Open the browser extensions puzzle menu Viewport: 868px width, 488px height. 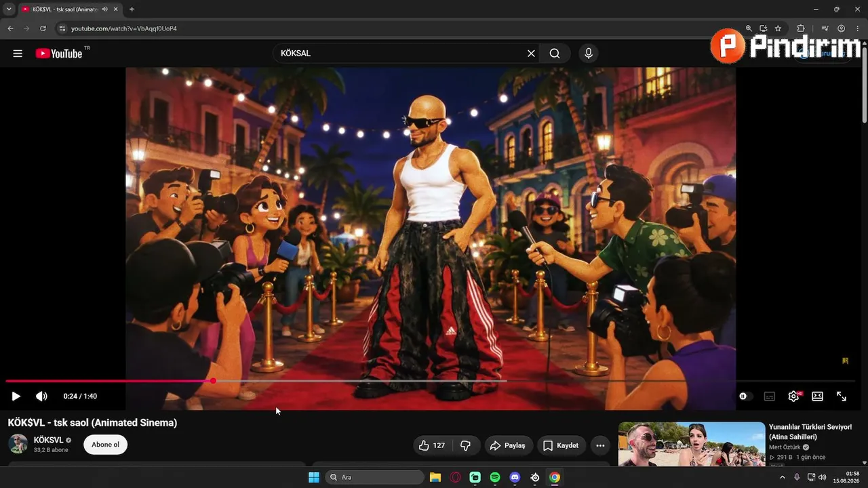point(801,28)
